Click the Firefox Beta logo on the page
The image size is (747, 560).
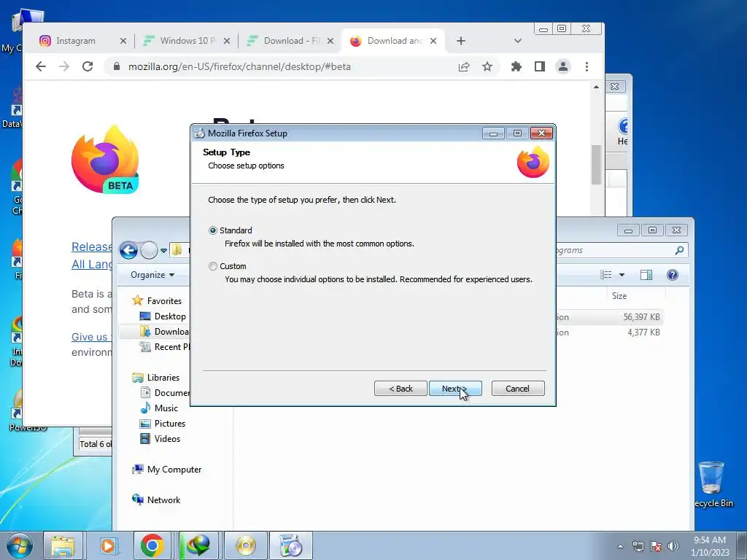pos(105,160)
